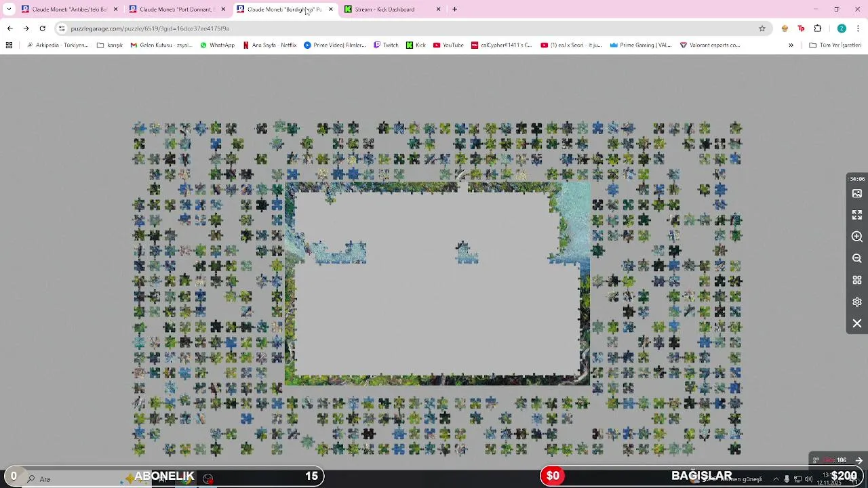This screenshot has width=868, height=488.
Task: Open the Ana Sayfa - Netflix bookmark
Action: 269,45
